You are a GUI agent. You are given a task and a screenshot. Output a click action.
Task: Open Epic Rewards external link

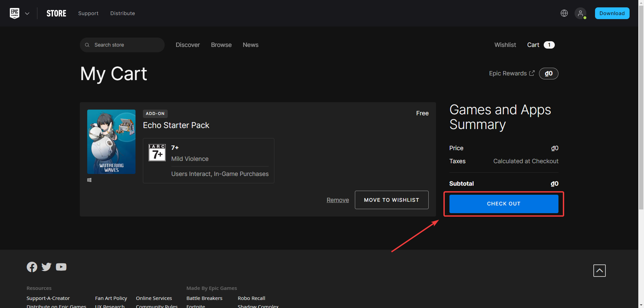point(512,73)
